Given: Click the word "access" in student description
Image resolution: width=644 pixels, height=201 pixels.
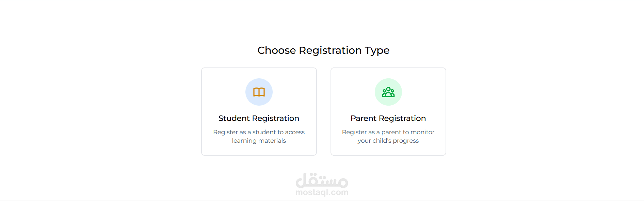Looking at the screenshot, I should coord(295,132).
